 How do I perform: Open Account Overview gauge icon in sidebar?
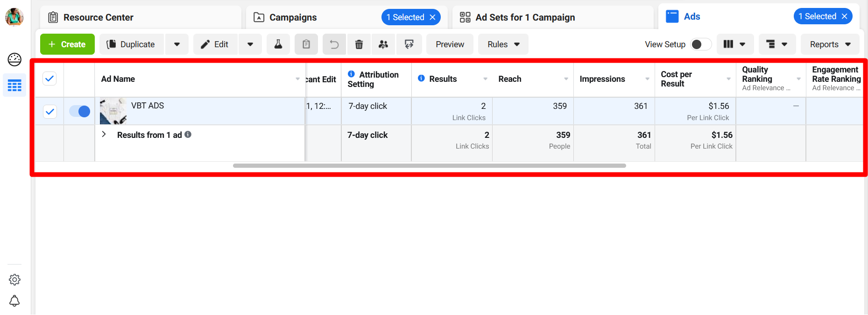(14, 59)
